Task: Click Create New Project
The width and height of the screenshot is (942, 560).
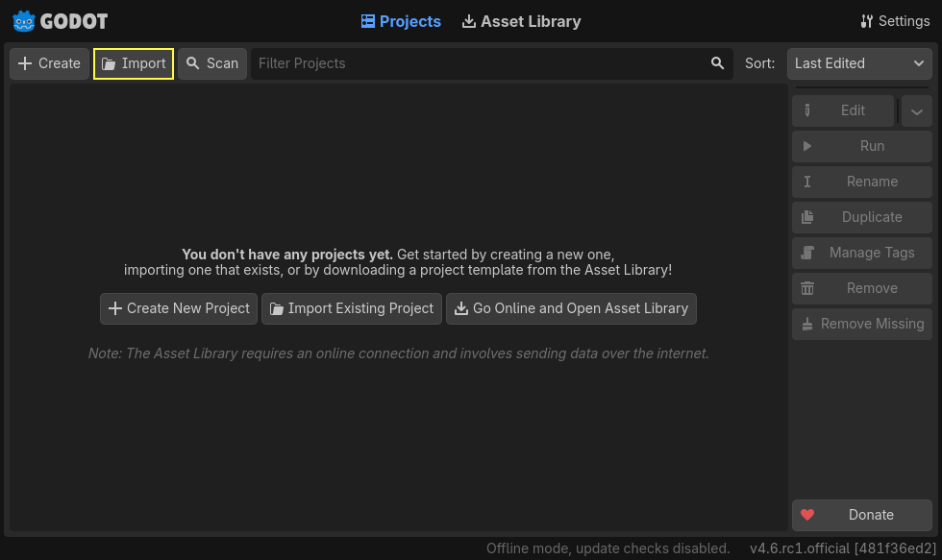Action: 178,308
